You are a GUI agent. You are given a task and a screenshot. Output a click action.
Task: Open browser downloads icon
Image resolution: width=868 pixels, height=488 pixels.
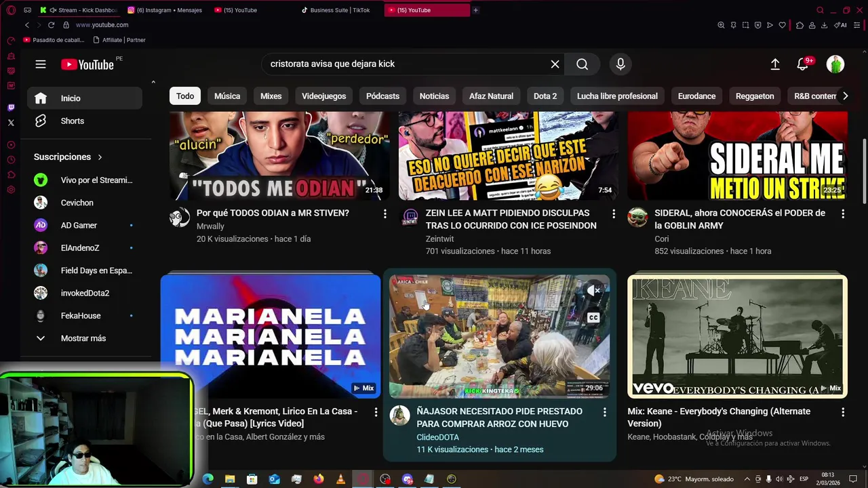[x=825, y=25]
